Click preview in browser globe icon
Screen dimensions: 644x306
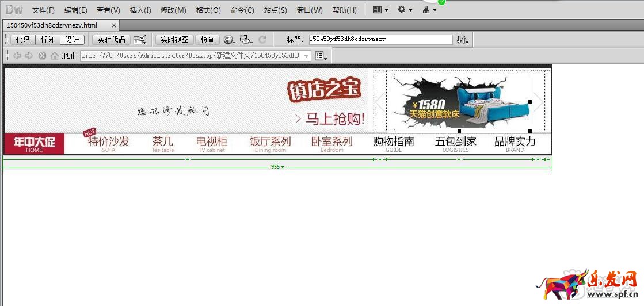tap(229, 40)
